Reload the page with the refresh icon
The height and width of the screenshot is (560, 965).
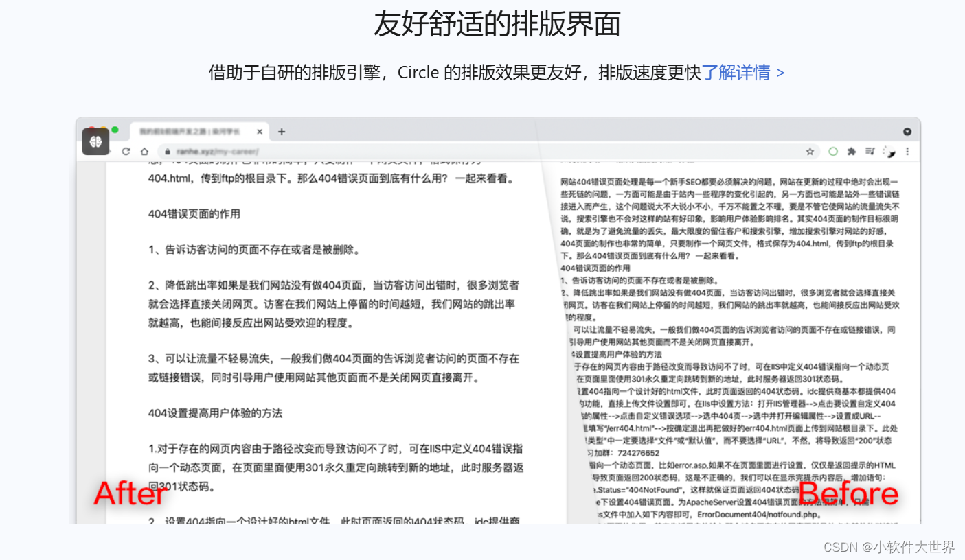(126, 152)
